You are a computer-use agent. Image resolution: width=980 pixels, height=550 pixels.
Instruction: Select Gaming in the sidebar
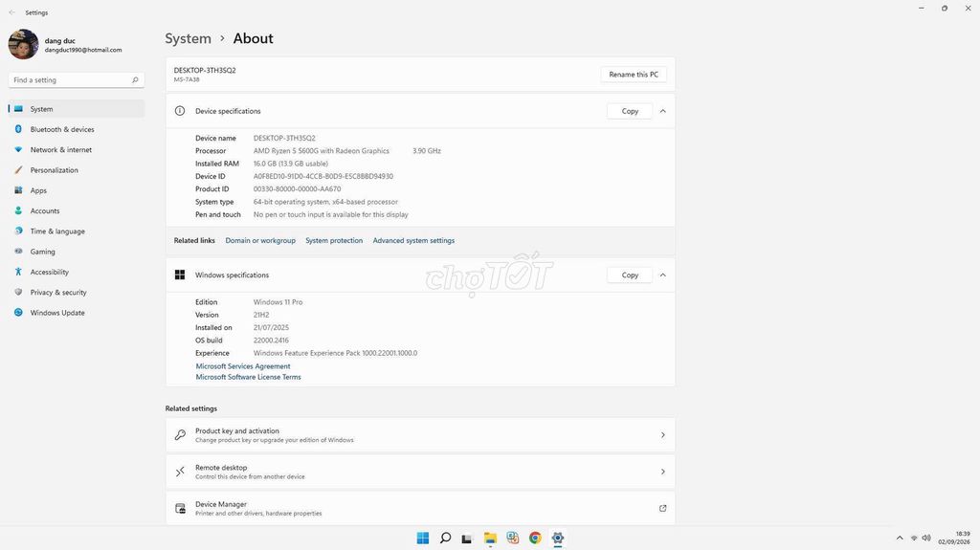point(77,252)
